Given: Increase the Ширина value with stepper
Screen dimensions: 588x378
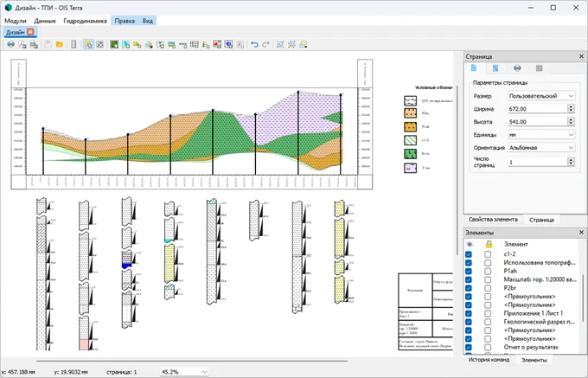Looking at the screenshot, I should pyautogui.click(x=572, y=106).
